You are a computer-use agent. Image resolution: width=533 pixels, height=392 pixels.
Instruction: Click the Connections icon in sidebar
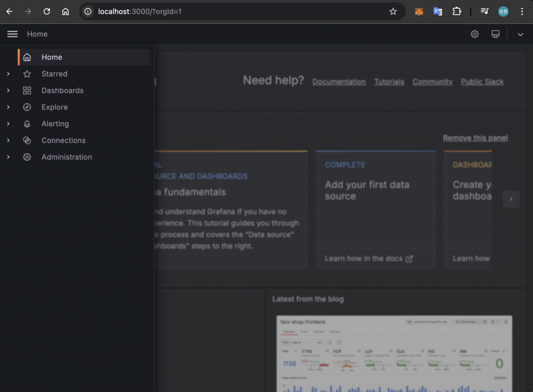(x=27, y=141)
